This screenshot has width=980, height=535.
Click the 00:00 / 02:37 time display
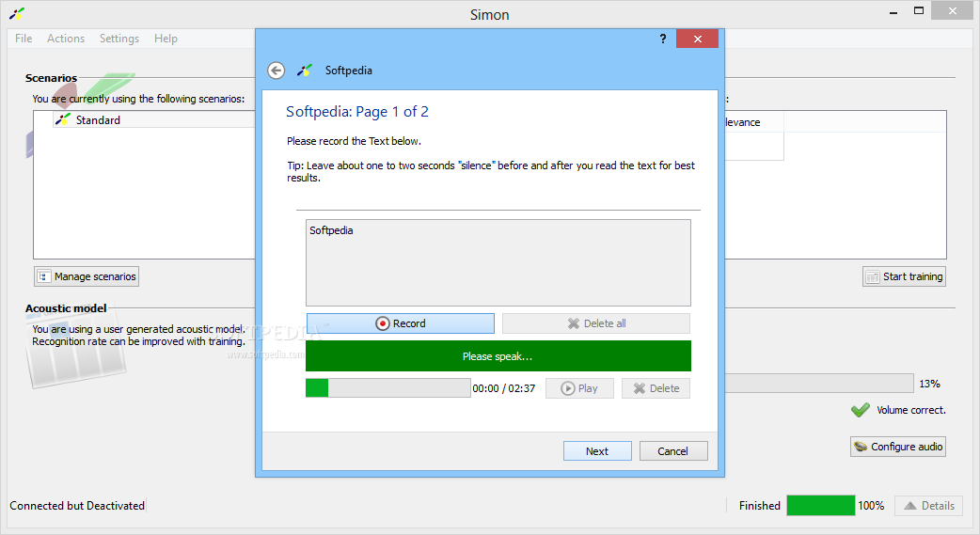pyautogui.click(x=504, y=388)
